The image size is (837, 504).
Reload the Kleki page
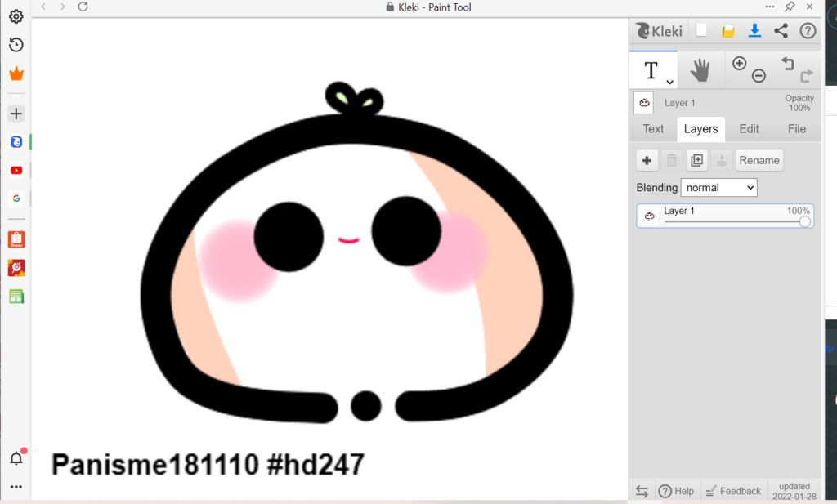click(83, 7)
